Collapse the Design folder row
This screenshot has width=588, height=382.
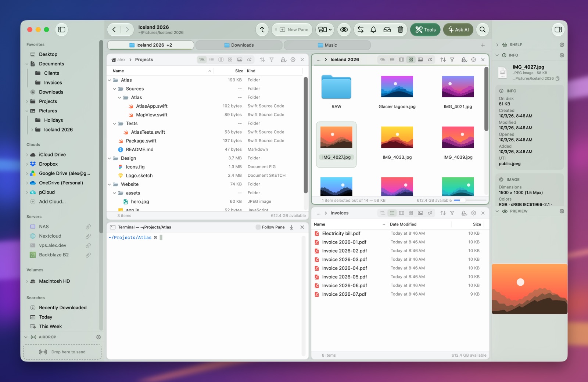110,158
